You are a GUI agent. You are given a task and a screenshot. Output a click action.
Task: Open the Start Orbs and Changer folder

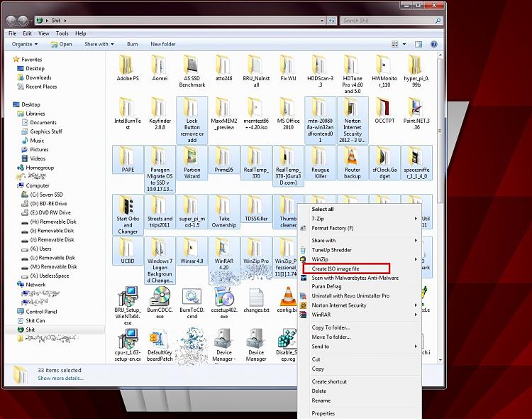click(128, 214)
